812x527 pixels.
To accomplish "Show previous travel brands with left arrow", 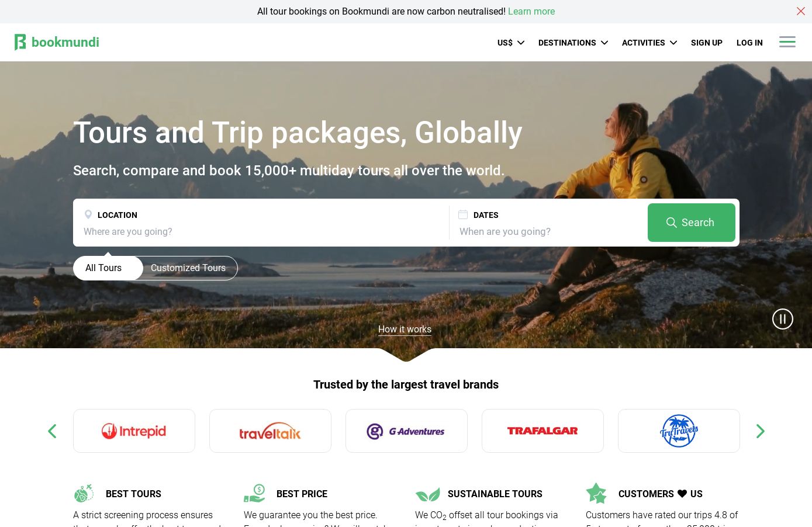I will [x=52, y=431].
